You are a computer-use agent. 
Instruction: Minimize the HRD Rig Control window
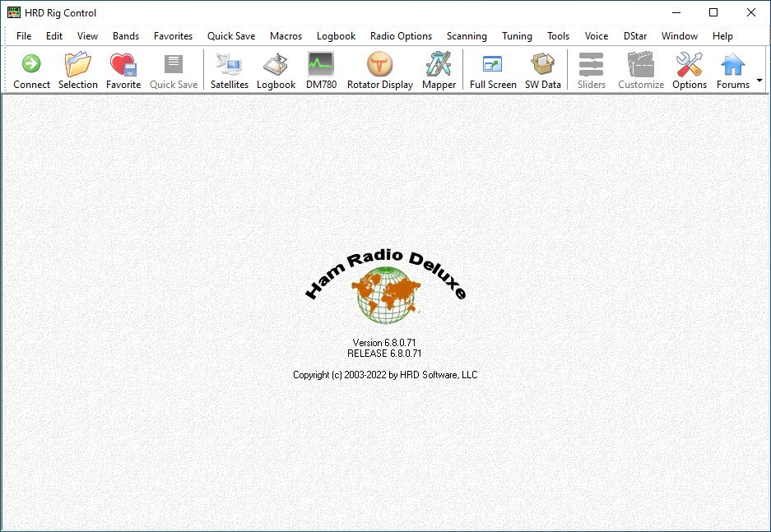pyautogui.click(x=676, y=13)
